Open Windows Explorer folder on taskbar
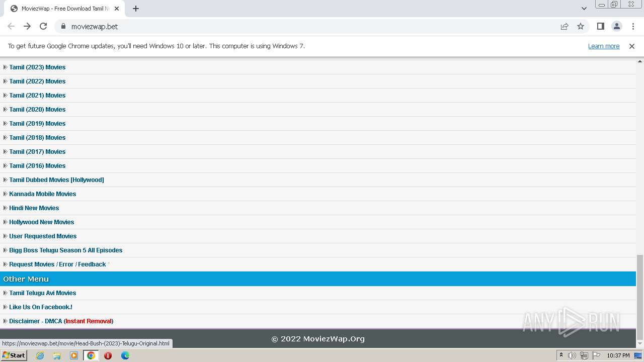Viewport: 644px width, 362px height. pyautogui.click(x=57, y=355)
